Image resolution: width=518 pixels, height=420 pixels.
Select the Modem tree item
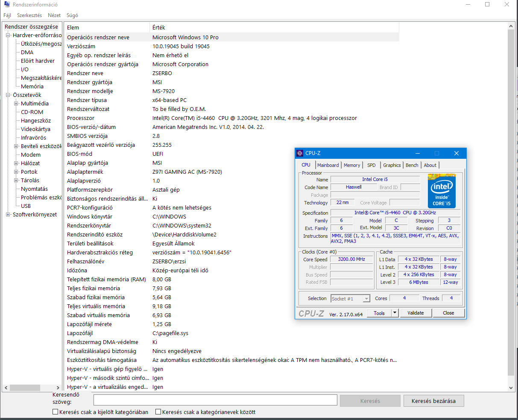(31, 155)
